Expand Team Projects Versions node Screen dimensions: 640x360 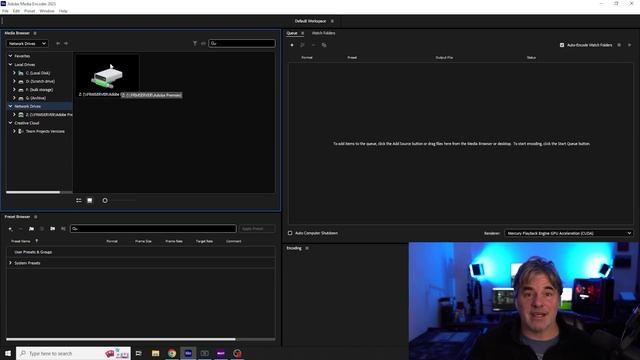[x=14, y=131]
